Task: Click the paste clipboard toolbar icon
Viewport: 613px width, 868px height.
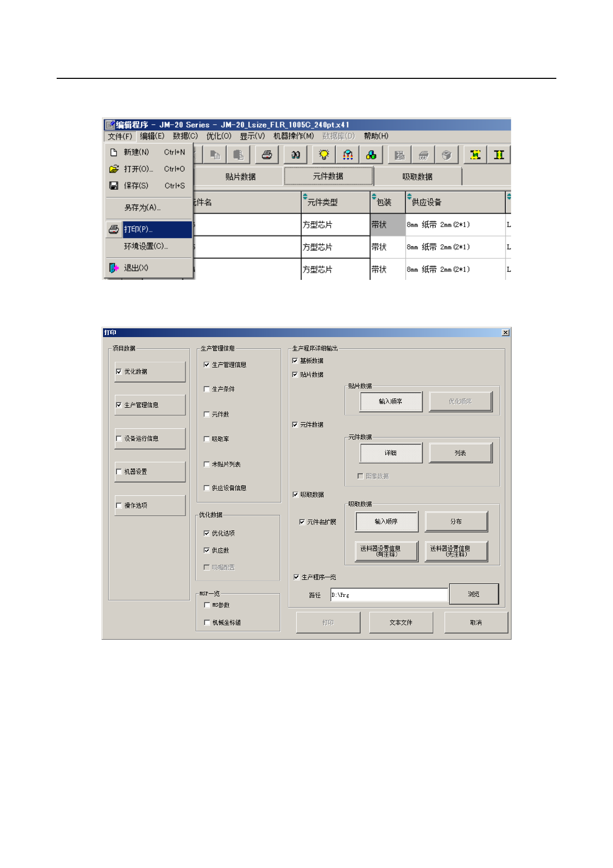Action: tap(239, 155)
